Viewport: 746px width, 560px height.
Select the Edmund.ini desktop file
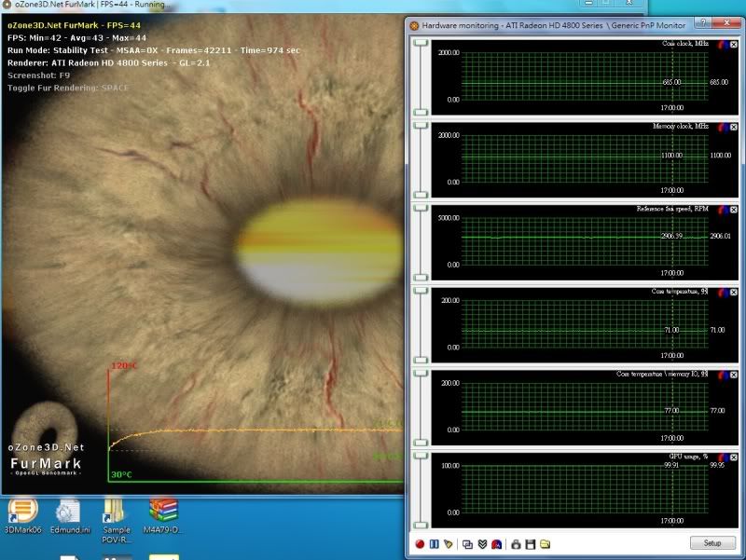pyautogui.click(x=69, y=515)
